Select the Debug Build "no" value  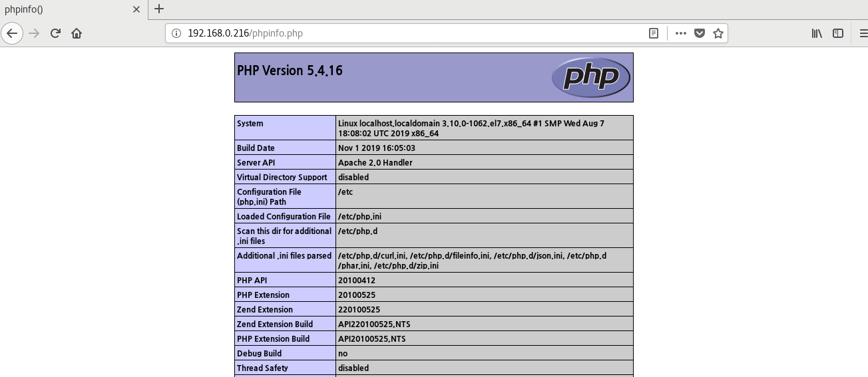[x=343, y=354]
